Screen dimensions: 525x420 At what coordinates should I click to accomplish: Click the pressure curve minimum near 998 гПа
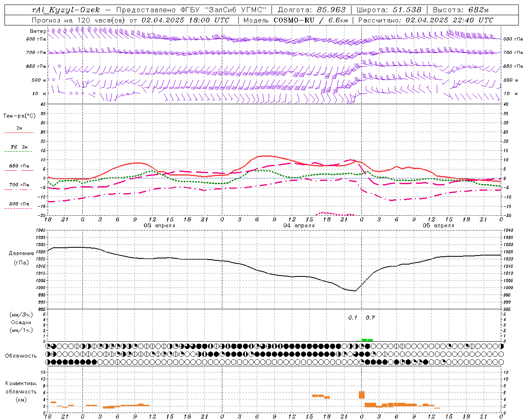click(x=355, y=291)
